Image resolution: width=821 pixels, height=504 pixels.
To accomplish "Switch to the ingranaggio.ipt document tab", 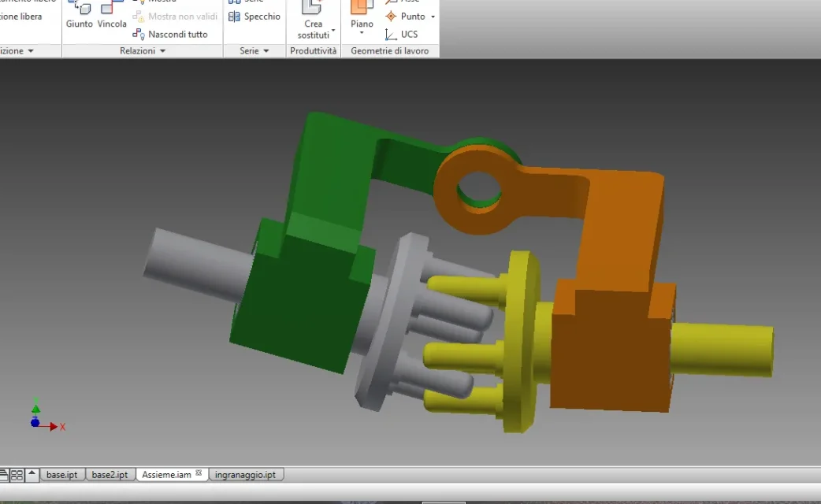I will 245,475.
